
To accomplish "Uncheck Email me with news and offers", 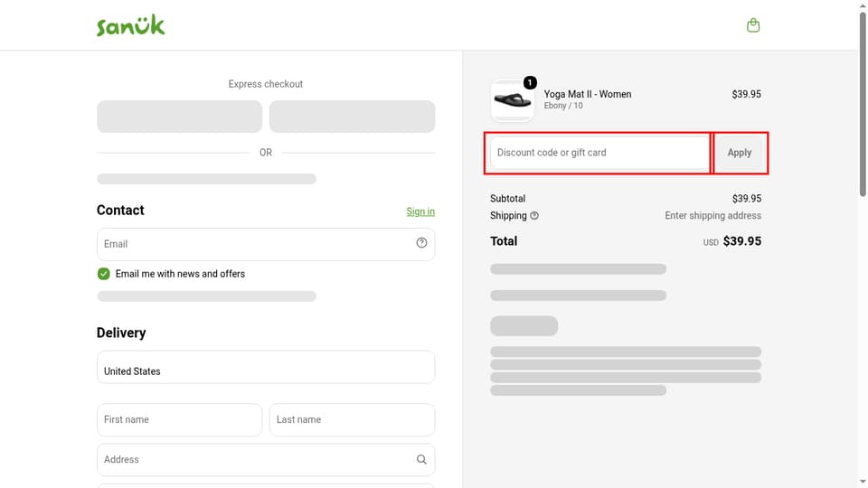I will pyautogui.click(x=103, y=274).
